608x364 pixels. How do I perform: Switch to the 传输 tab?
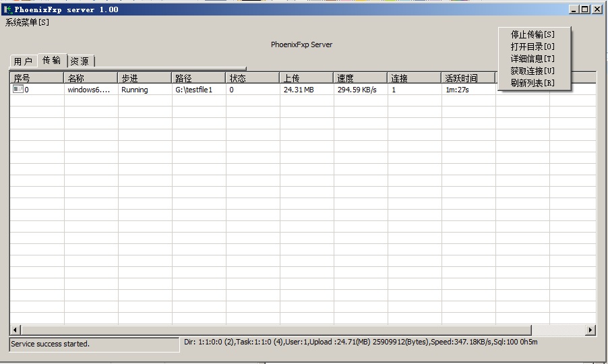[x=52, y=60]
